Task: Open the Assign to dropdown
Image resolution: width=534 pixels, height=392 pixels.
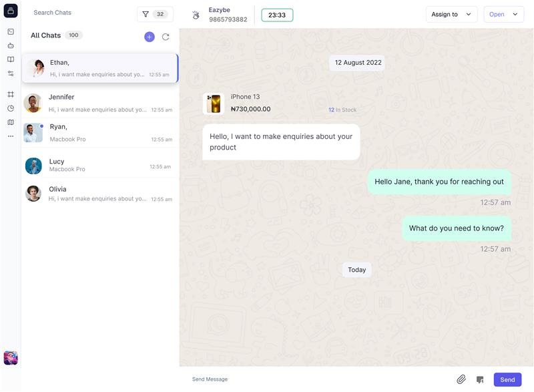Action: (451, 13)
